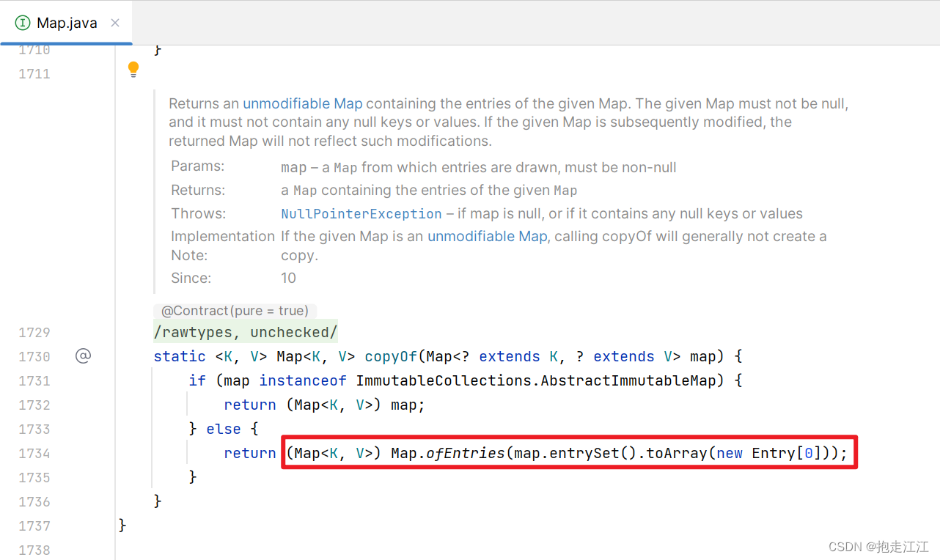Click the yellow light bulb intention icon
This screenshot has height=560, width=940.
(133, 70)
